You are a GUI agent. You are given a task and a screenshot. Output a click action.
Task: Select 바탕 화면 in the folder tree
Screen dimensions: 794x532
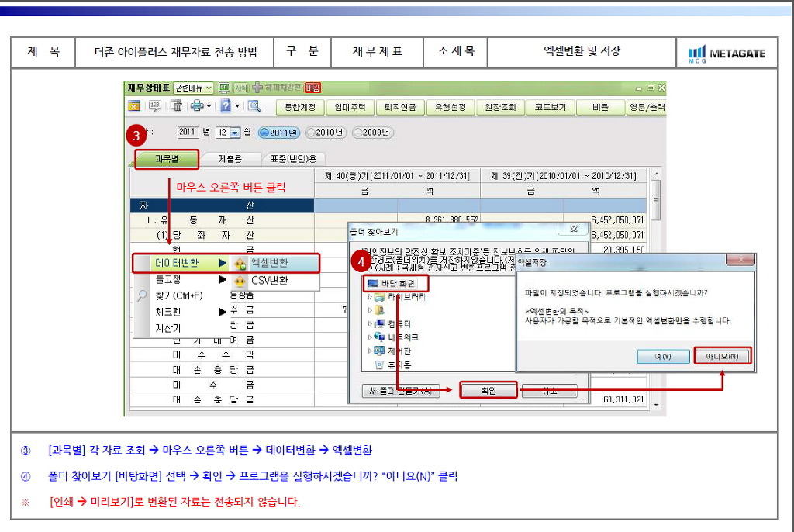[x=398, y=283]
